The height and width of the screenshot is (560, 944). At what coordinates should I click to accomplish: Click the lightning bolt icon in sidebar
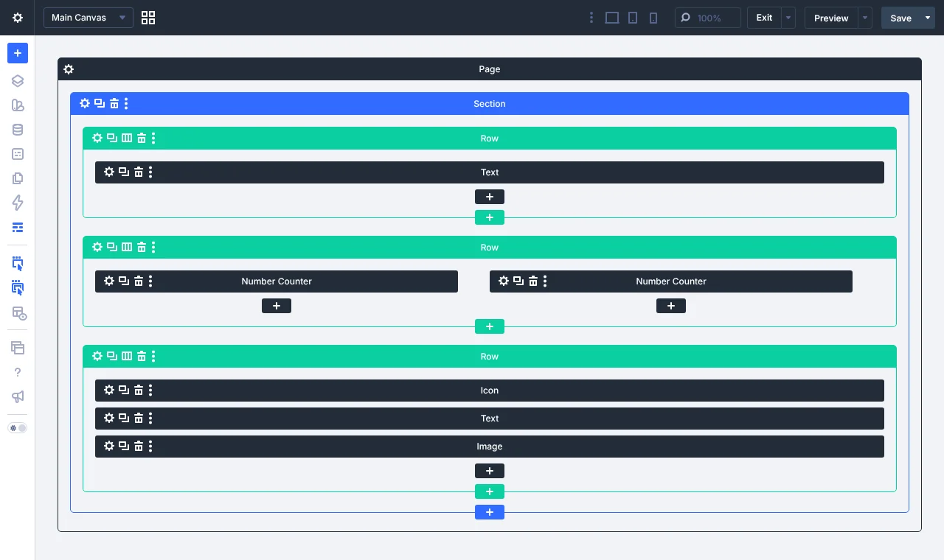(x=18, y=203)
